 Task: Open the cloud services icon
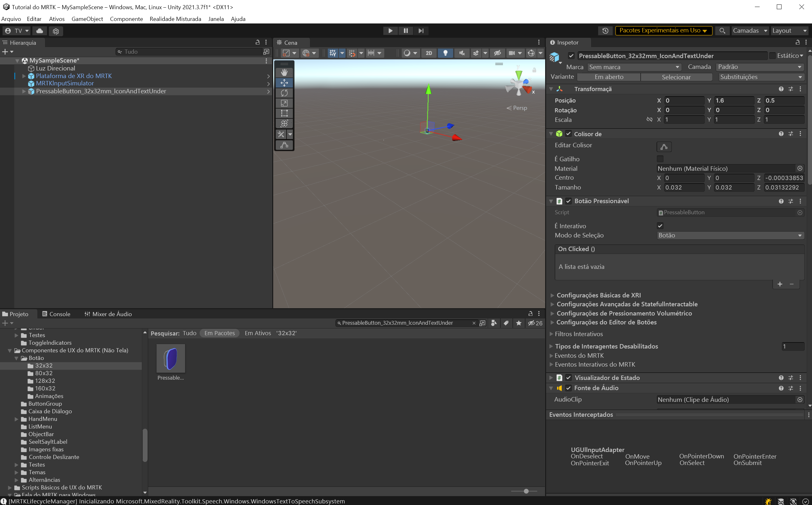(40, 31)
